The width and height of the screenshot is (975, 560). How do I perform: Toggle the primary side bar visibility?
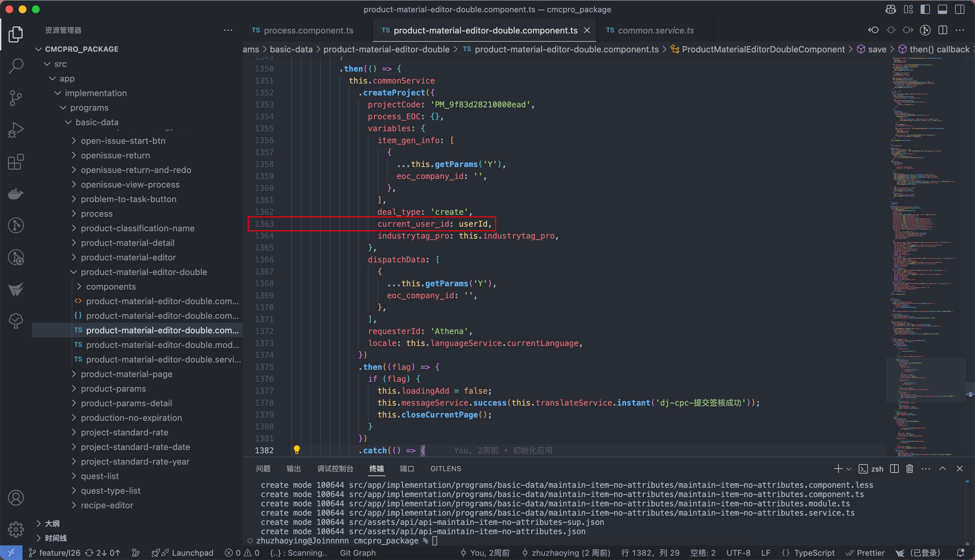coord(925,9)
